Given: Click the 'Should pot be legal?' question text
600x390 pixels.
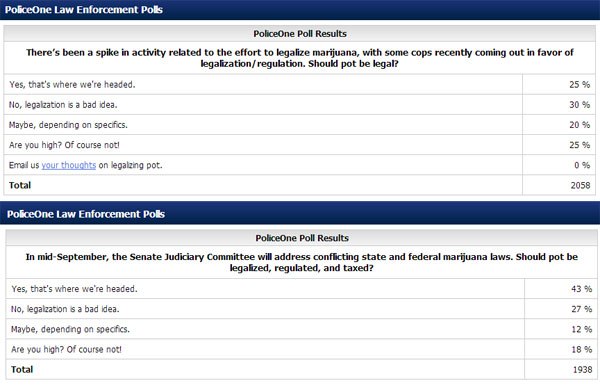Looking at the screenshot, I should pyautogui.click(x=300, y=58).
